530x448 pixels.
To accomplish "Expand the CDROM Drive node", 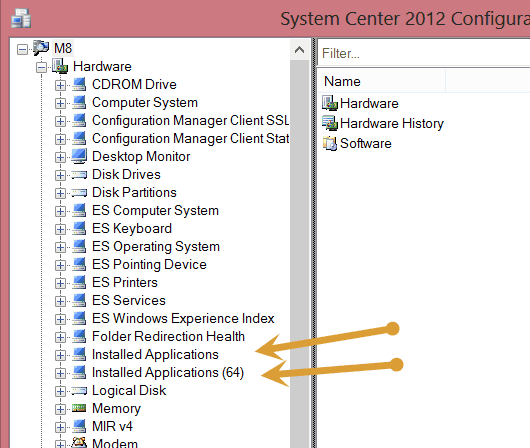I will pyautogui.click(x=60, y=85).
